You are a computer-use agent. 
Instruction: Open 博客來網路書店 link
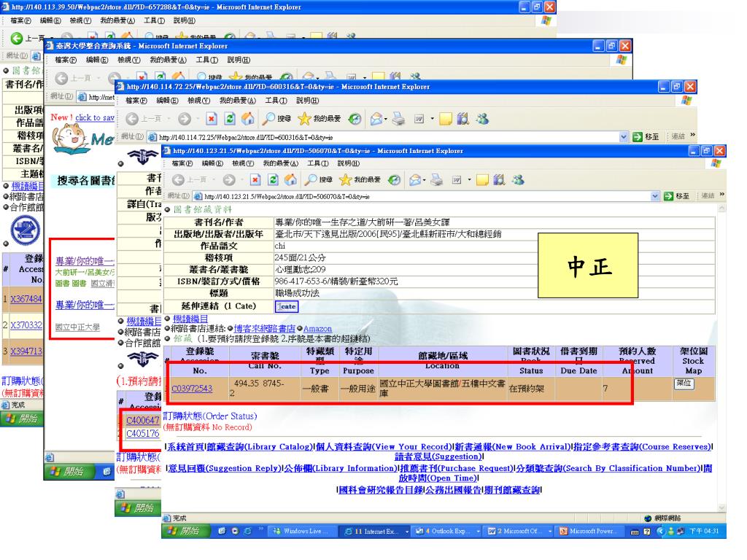point(264,329)
